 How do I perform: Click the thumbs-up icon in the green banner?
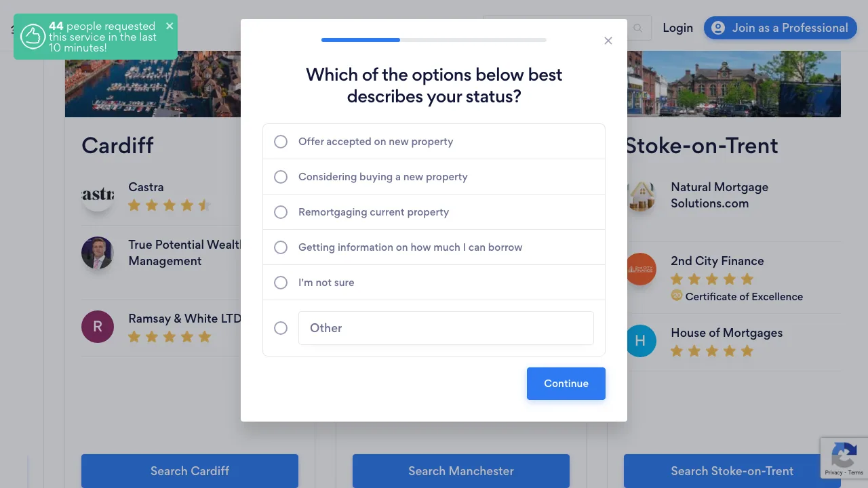coord(33,36)
